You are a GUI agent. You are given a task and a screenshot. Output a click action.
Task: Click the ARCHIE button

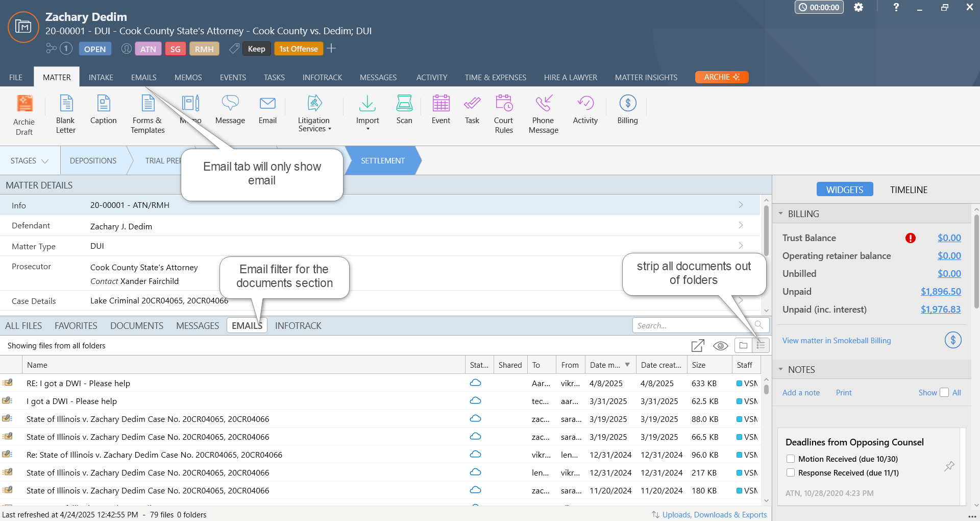point(722,77)
